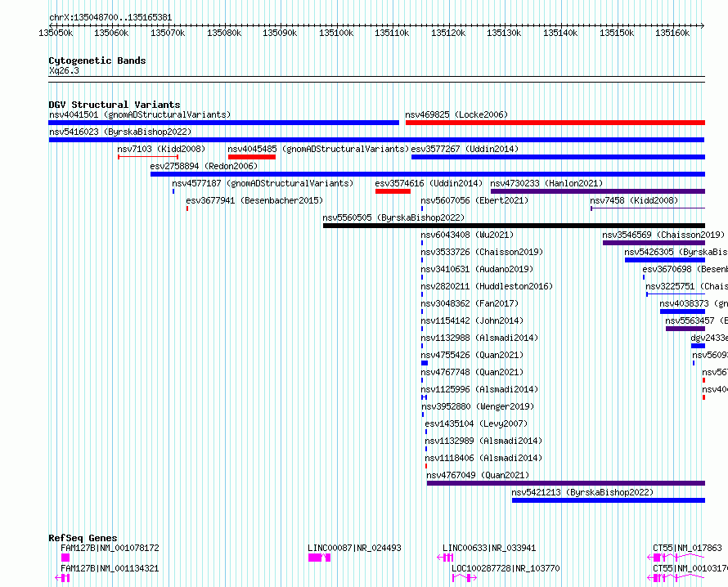Open nsv3410631 Audano2019 label

(477, 269)
